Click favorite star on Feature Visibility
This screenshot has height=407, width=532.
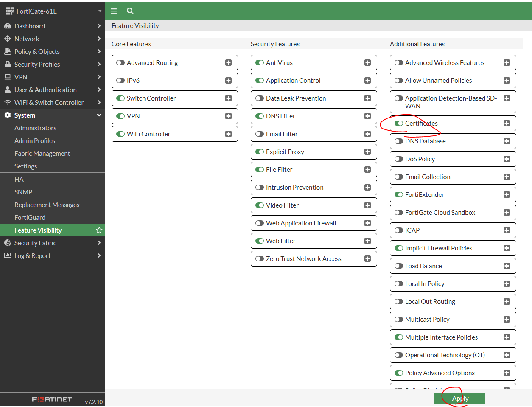coord(99,230)
